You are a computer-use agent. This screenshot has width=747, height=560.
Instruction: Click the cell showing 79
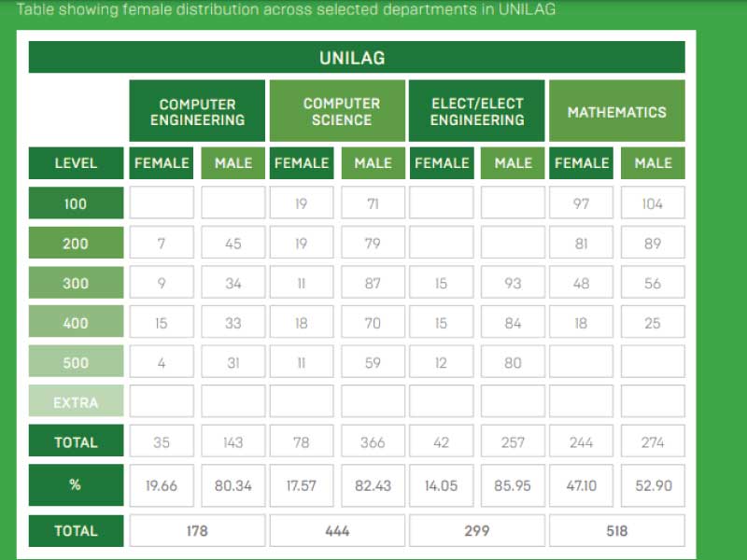pyautogui.click(x=373, y=243)
